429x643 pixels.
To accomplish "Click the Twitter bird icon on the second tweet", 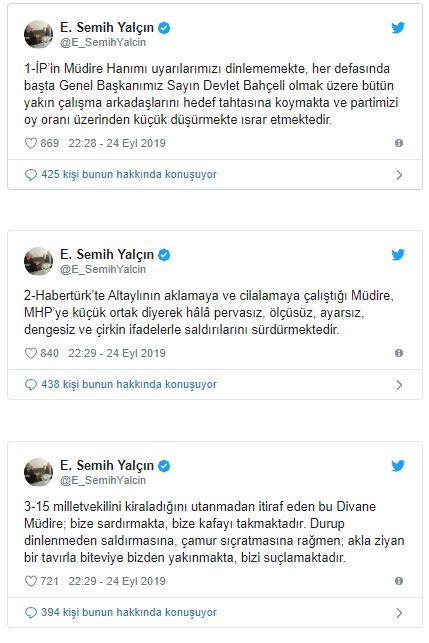I will (x=398, y=255).
